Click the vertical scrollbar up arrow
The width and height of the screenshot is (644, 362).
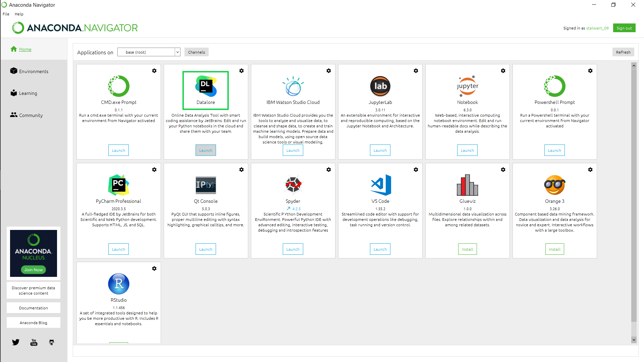(634, 66)
